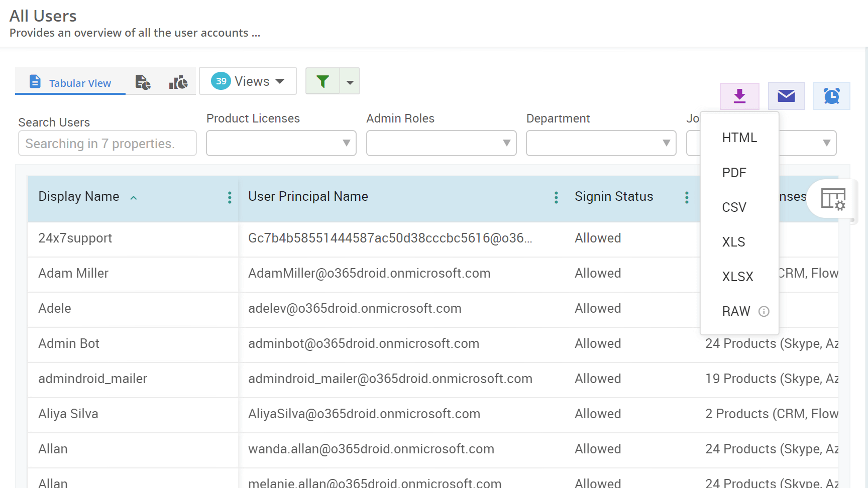Click the schedule alarm clock icon

tap(832, 96)
